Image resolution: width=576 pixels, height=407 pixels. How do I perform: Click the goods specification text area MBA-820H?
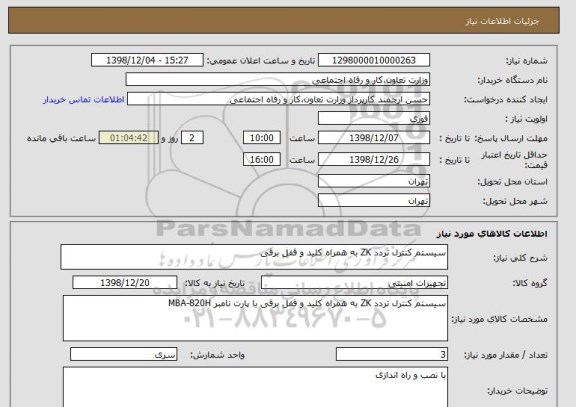pos(255,318)
